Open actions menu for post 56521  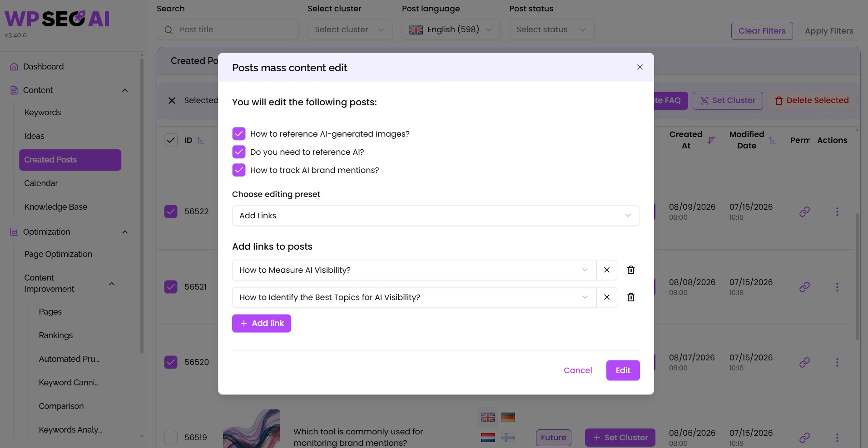click(837, 287)
